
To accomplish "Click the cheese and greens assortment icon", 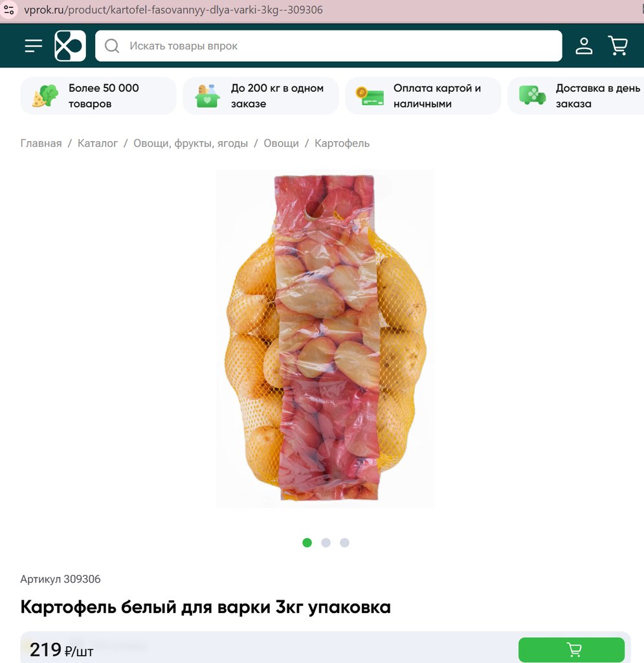I will (45, 96).
